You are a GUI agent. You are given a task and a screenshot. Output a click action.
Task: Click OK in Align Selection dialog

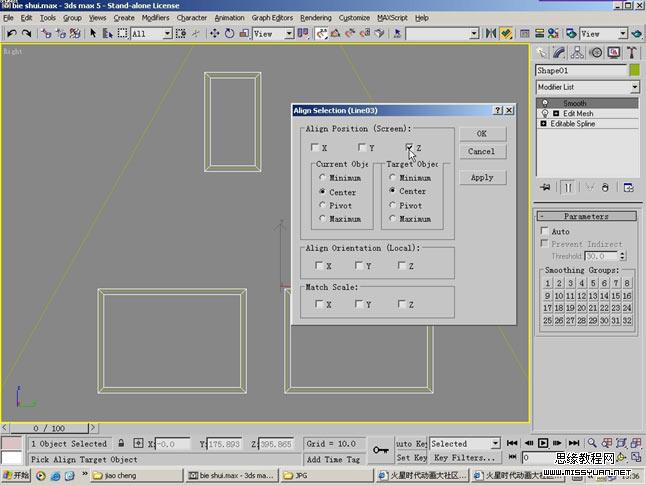pos(482,134)
